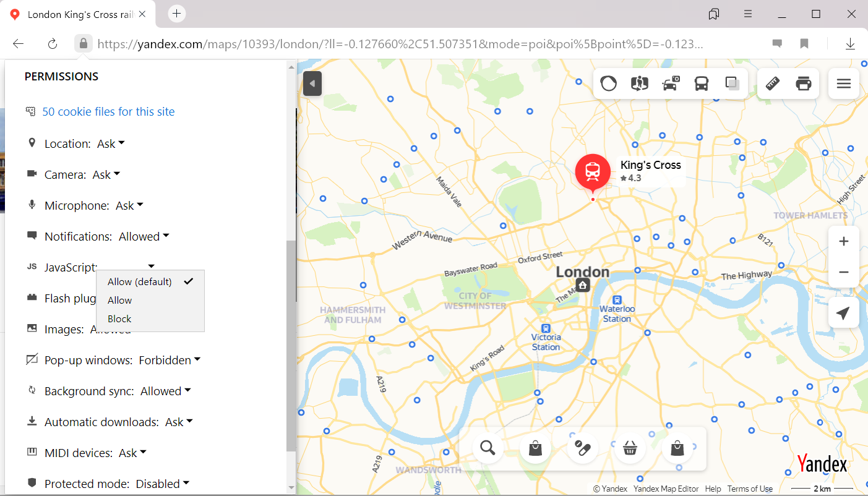Viewport: 868px width, 496px height.
Task: Click the CITY OF WESTMINSTER label
Action: (475, 301)
